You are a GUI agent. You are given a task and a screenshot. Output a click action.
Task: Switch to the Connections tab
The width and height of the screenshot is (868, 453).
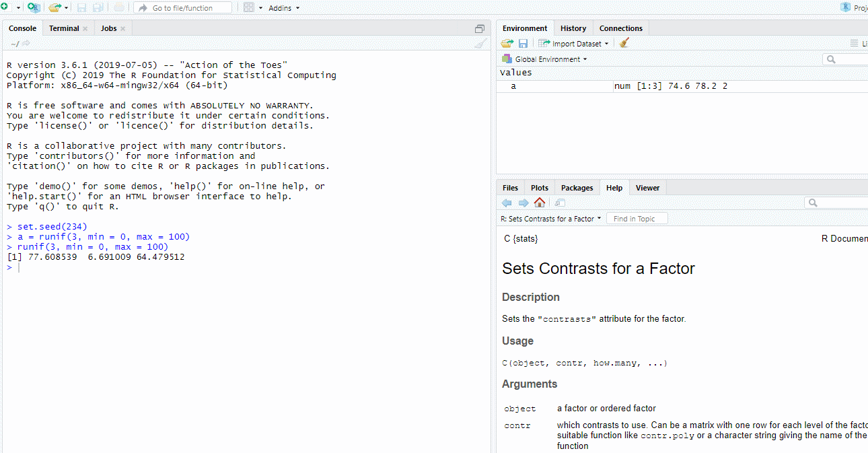point(621,28)
